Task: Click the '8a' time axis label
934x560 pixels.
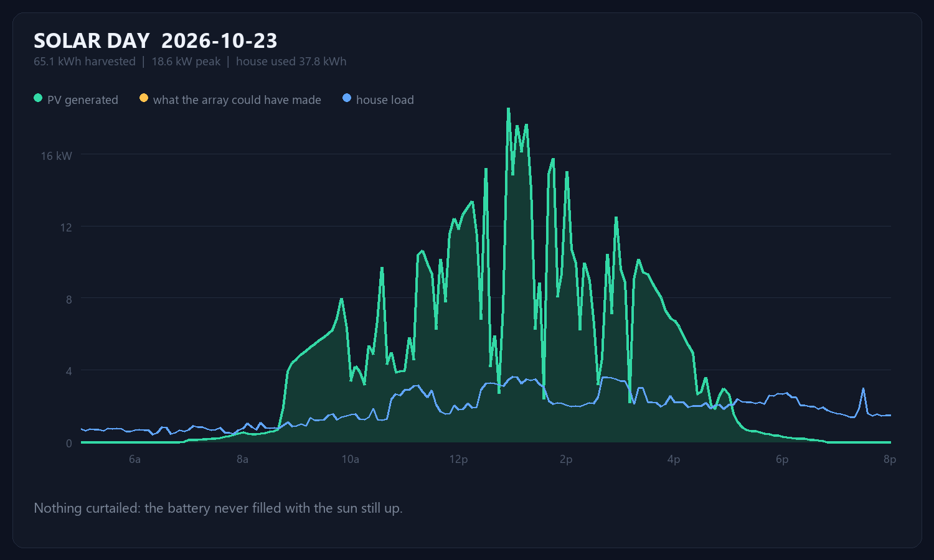Action: pos(242,459)
